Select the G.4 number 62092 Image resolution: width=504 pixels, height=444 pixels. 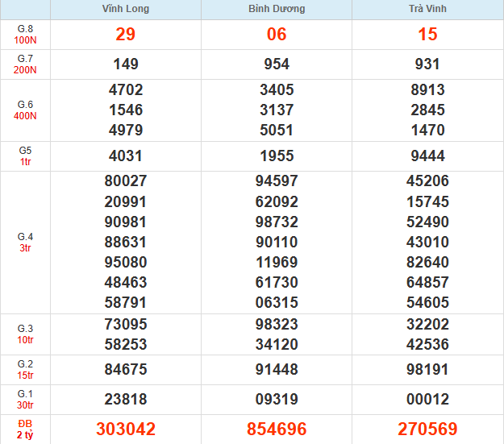(x=277, y=202)
